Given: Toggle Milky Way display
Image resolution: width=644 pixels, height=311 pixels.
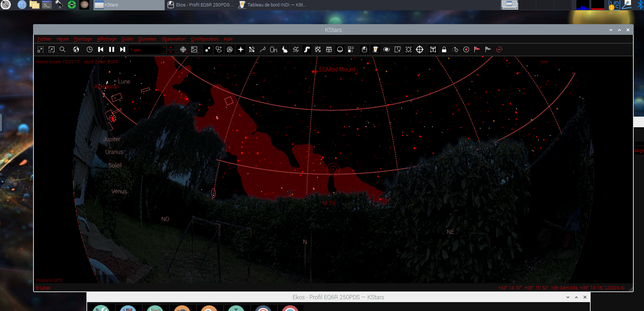Looking at the screenshot, I should [307, 50].
